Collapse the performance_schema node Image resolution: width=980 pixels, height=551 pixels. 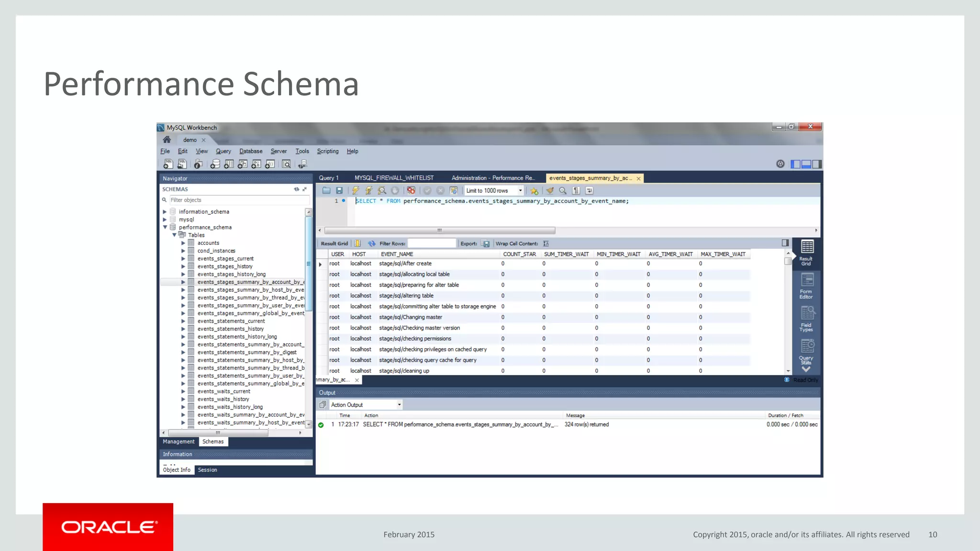click(x=165, y=227)
